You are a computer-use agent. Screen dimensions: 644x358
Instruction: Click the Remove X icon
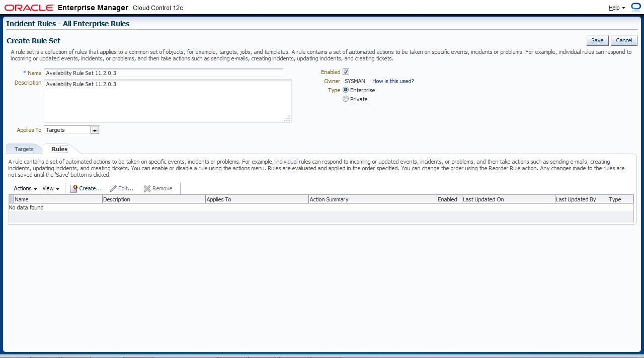[x=147, y=188]
